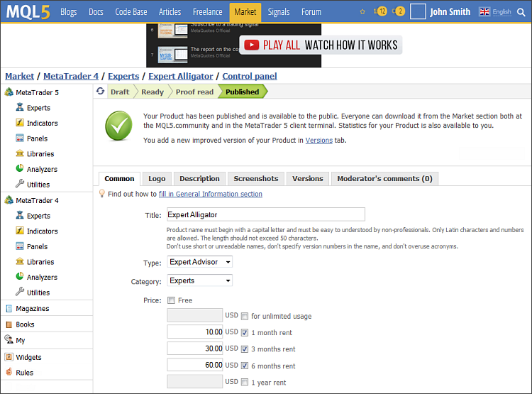Open messages bubble showing 2

[399, 11]
